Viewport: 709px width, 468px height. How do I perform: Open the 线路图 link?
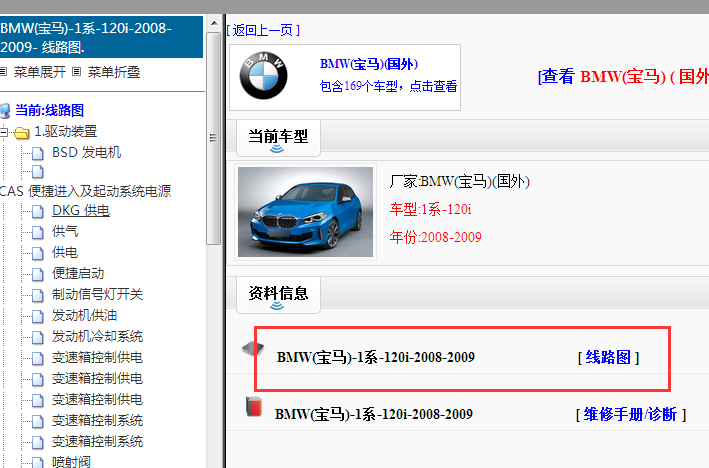(608, 358)
